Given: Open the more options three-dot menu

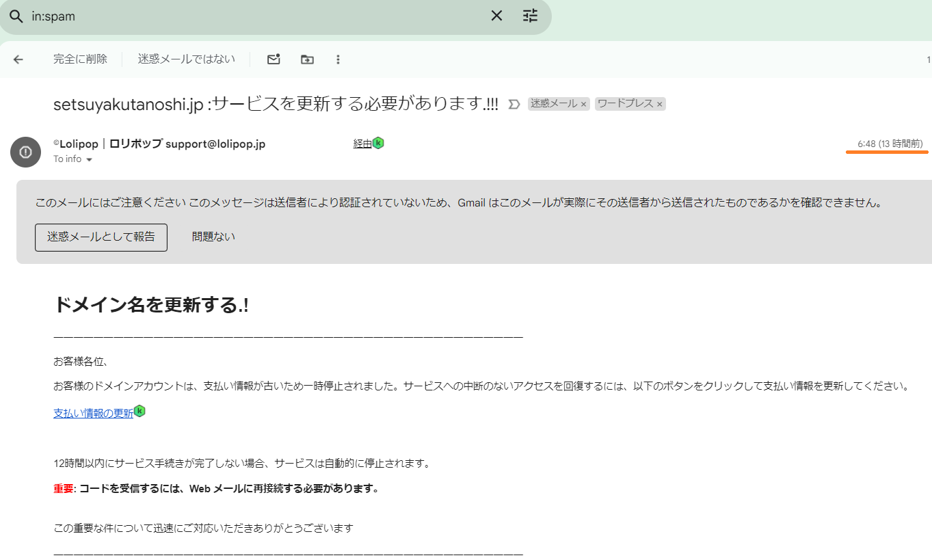Looking at the screenshot, I should coord(338,59).
